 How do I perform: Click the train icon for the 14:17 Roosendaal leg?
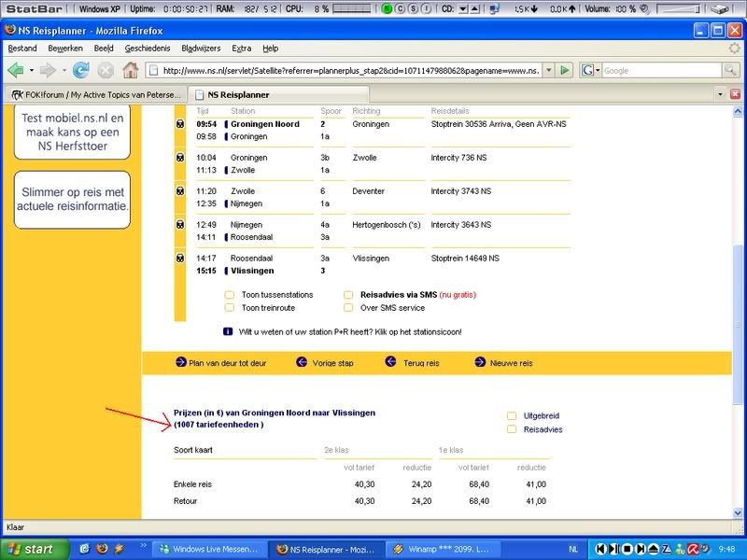(180, 259)
